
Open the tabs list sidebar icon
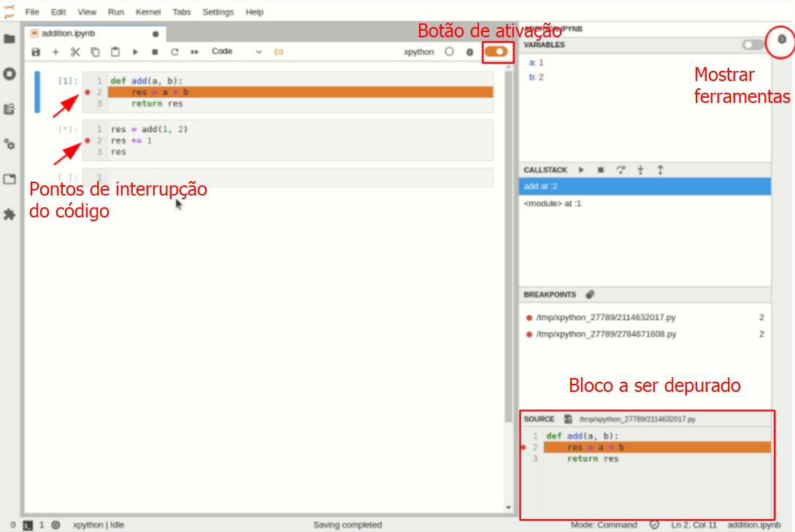click(9, 179)
